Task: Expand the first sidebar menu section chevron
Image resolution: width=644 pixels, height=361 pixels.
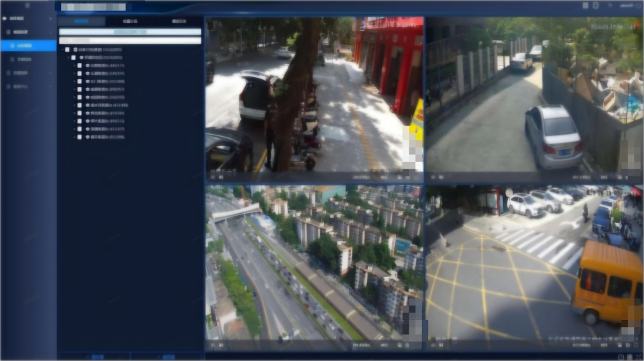Action: coord(51,17)
